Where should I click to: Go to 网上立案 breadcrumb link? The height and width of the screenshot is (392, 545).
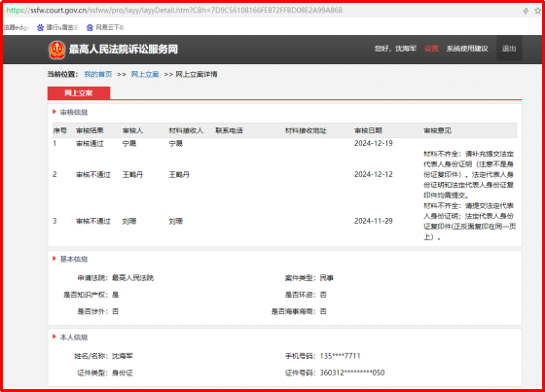[x=145, y=74]
